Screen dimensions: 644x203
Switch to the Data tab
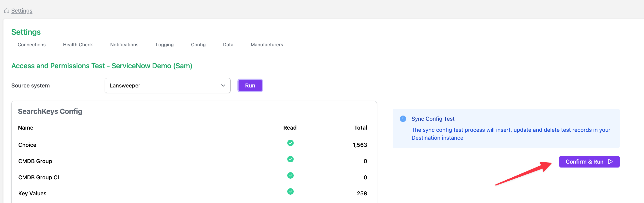[228, 45]
